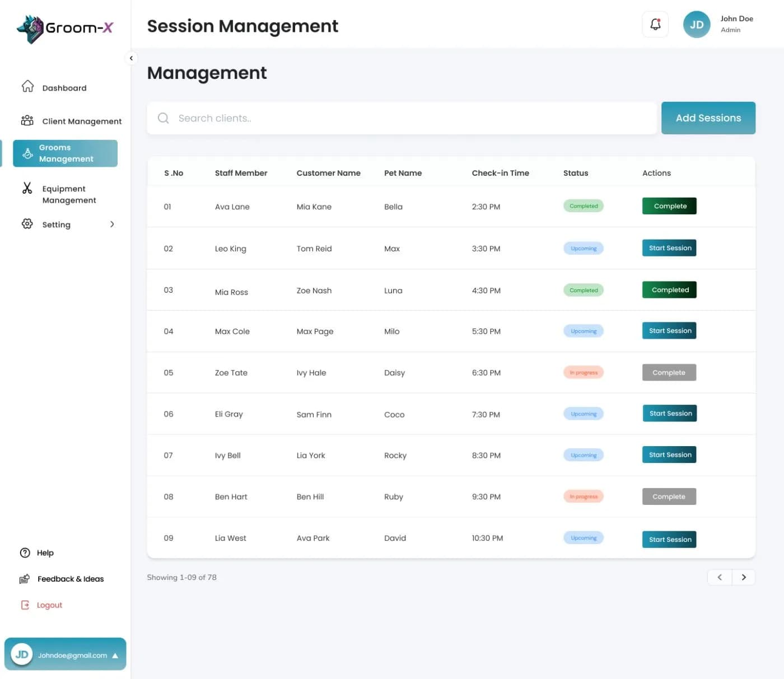The image size is (784, 679).
Task: Open the Help link in the sidebar
Action: click(45, 553)
